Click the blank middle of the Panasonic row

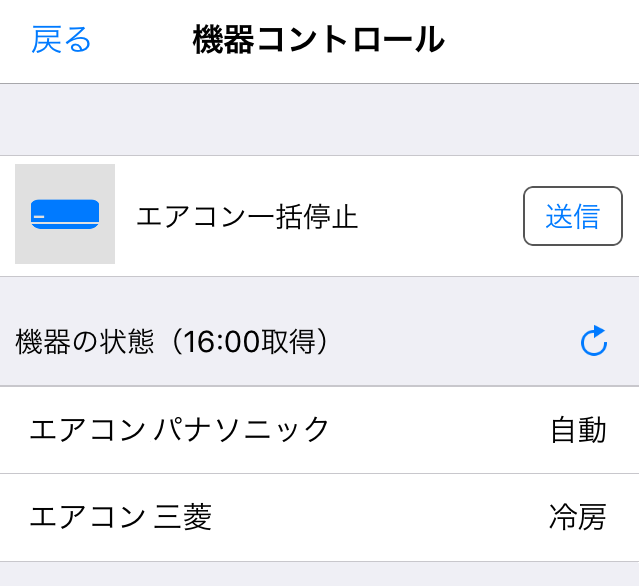click(440, 430)
